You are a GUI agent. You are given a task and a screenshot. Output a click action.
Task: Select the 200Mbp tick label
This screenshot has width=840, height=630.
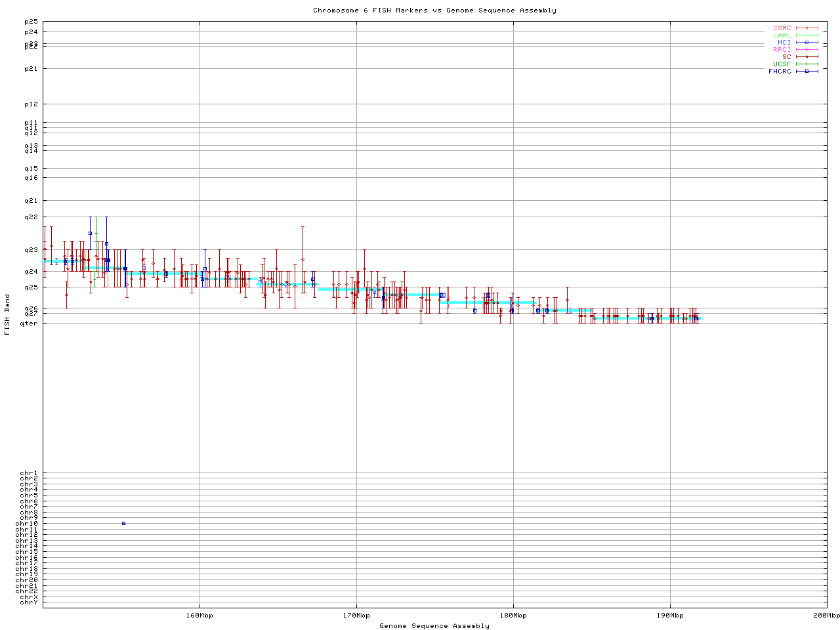(x=826, y=616)
